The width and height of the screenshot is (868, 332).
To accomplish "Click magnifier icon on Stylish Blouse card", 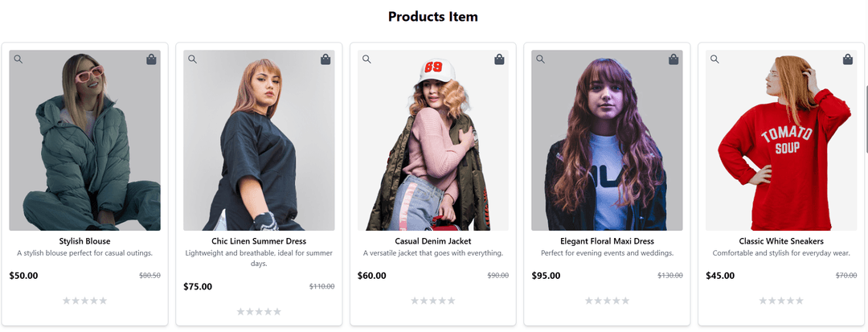I will click(18, 59).
